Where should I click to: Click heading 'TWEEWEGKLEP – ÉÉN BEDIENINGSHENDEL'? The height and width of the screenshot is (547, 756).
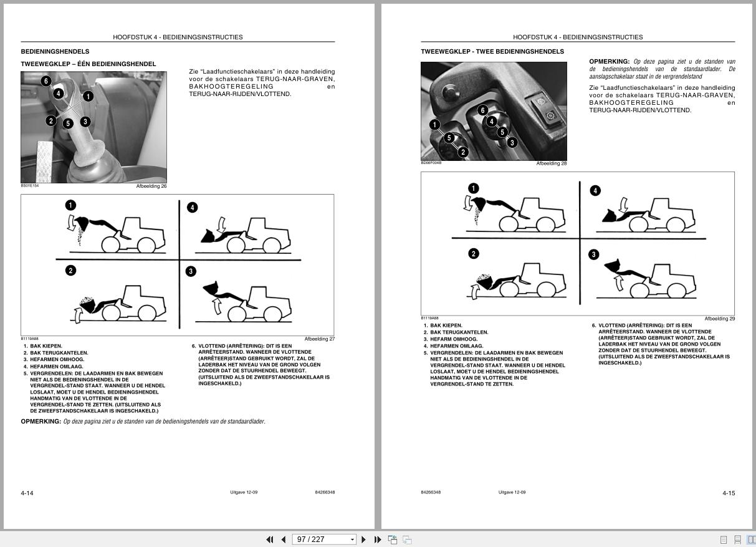click(x=89, y=64)
